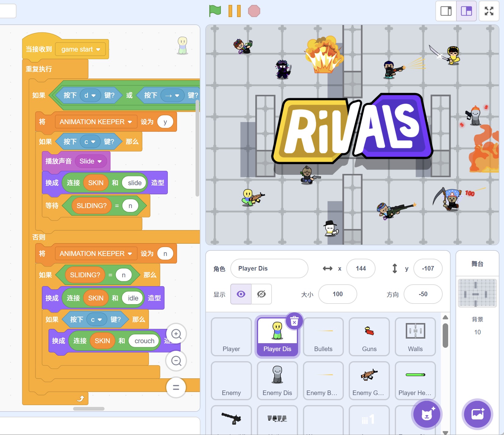The height and width of the screenshot is (435, 504).
Task: Switch to small stage layout
Action: 446,11
